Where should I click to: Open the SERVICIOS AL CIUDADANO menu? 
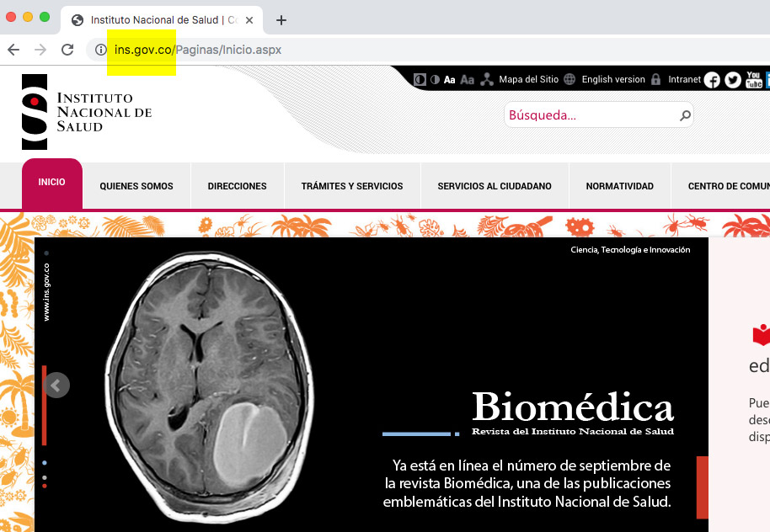pyautogui.click(x=495, y=186)
